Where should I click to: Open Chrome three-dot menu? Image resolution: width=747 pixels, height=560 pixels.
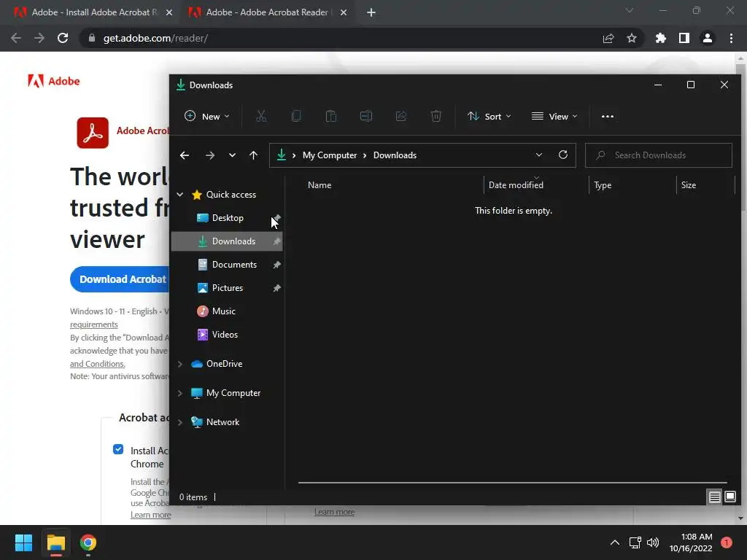tap(731, 38)
